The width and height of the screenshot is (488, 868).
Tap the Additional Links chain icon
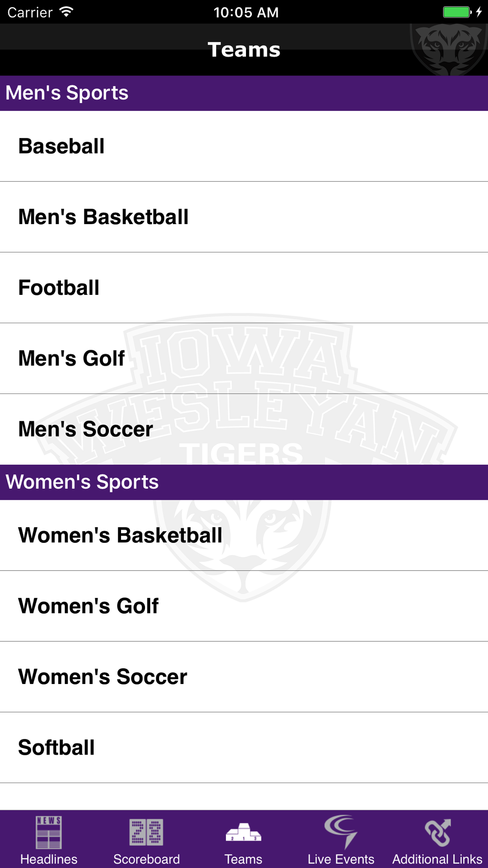(437, 832)
